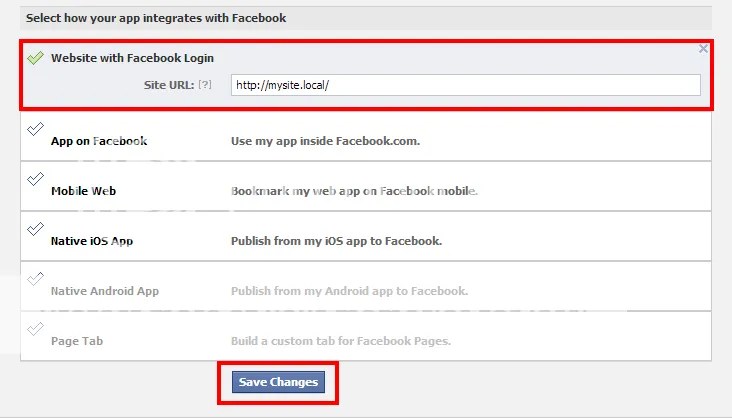Select 'Publish from my iOS app to Facebook.' text
Screen dimensions: 732x418
click(x=337, y=241)
